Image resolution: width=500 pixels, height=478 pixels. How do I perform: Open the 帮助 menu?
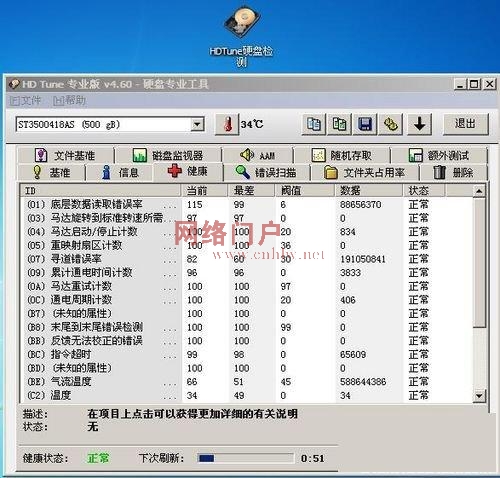coord(69,101)
